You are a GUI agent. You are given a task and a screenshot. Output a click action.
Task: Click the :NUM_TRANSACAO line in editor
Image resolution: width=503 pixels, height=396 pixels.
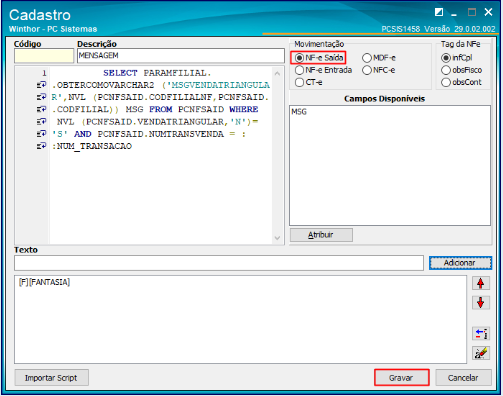tap(92, 146)
